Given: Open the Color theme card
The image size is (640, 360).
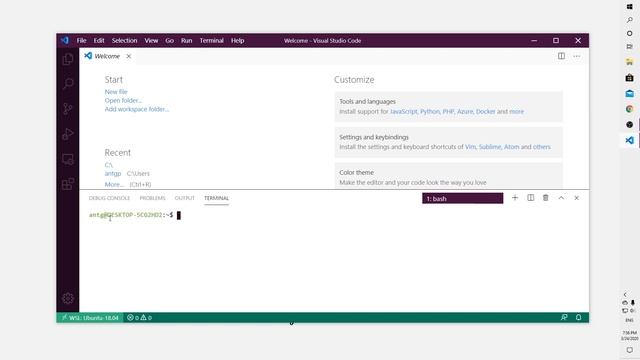Looking at the screenshot, I should pos(448,176).
